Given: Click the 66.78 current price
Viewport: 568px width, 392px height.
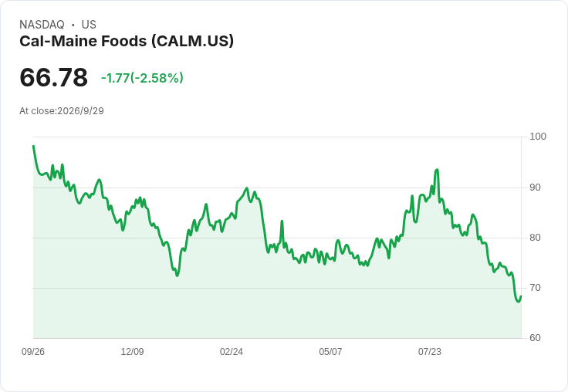Looking at the screenshot, I should 53,77.
